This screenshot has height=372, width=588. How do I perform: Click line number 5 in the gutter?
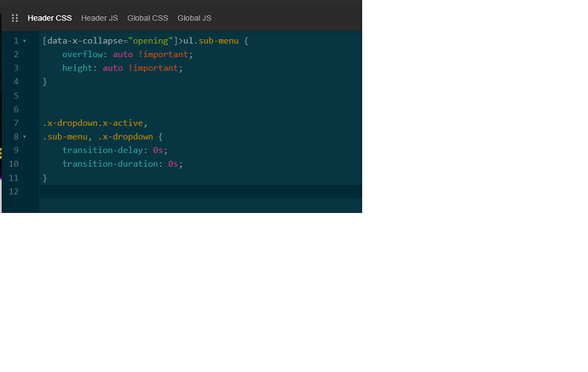click(15, 95)
